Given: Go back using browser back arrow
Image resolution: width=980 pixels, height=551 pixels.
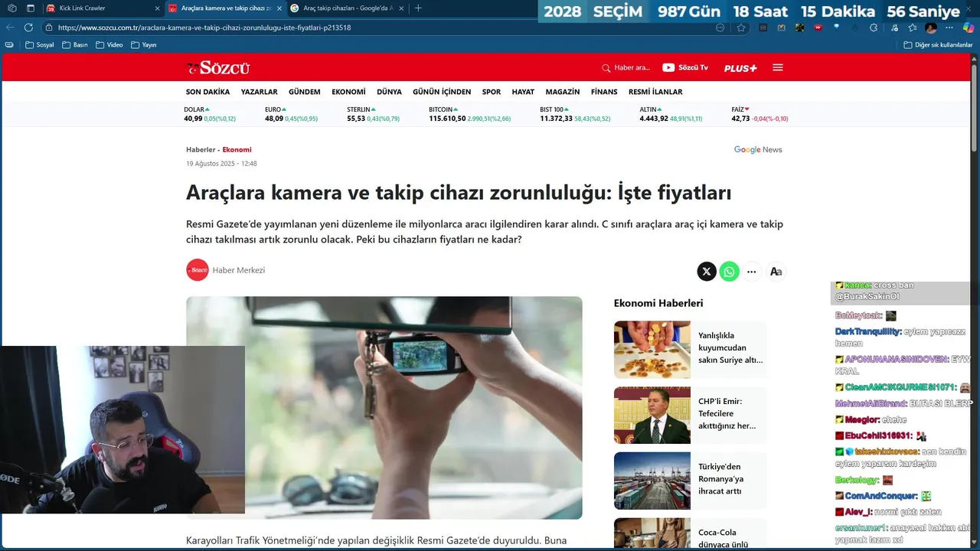Looking at the screenshot, I should pyautogui.click(x=10, y=28).
